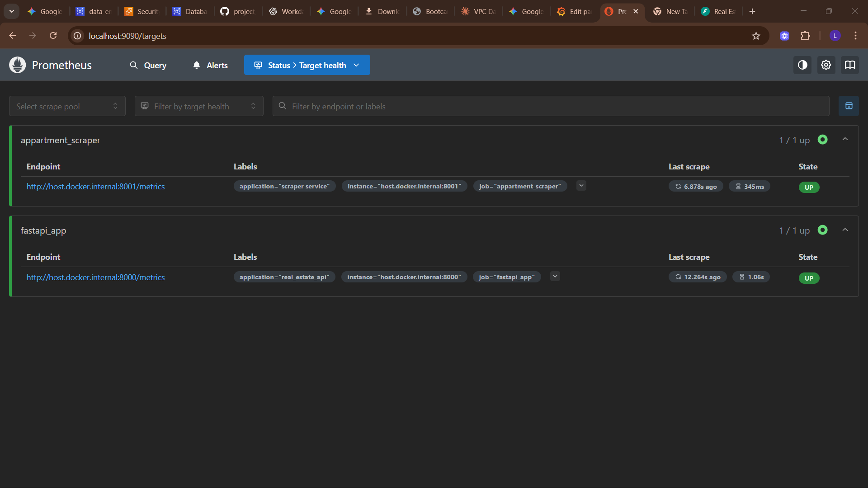Click the UP state badge for appartment_scraper
This screenshot has height=488, width=868.
[x=809, y=187]
